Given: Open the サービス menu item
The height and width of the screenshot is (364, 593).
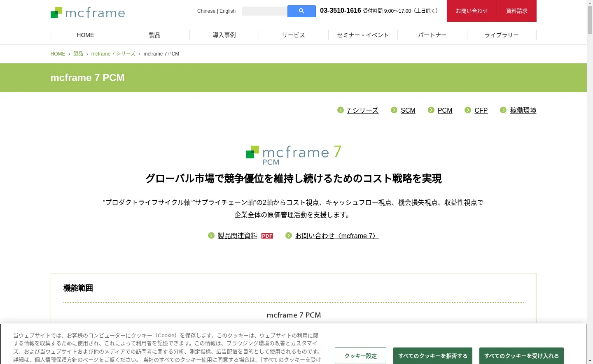Looking at the screenshot, I should click(294, 35).
